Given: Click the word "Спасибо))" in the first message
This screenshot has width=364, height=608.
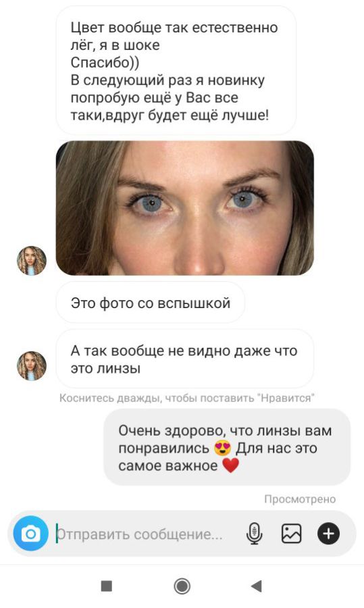Looking at the screenshot, I should point(105,62).
